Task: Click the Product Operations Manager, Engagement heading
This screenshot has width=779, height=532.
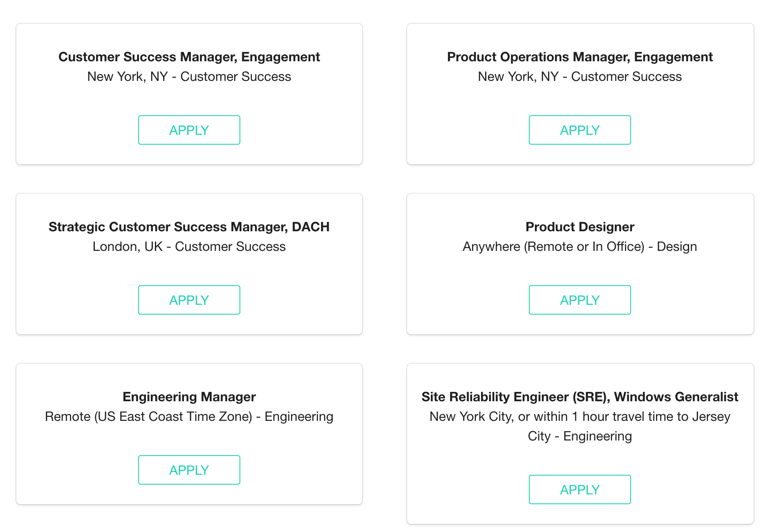Action: tap(580, 57)
